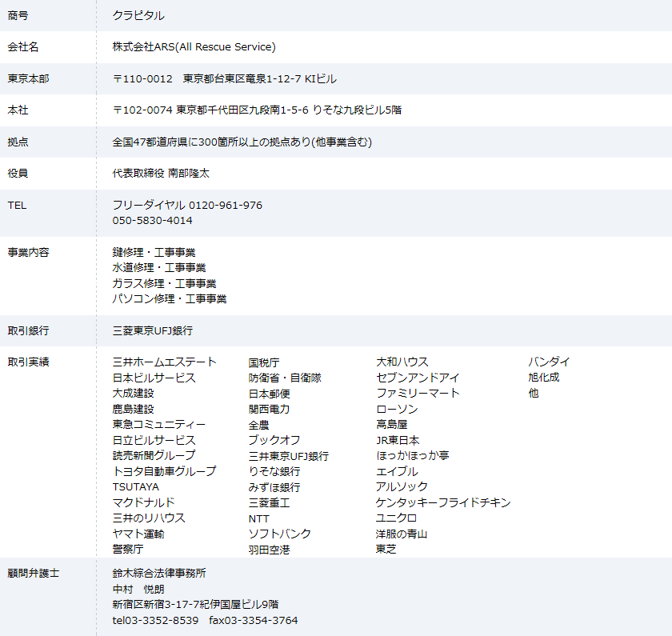Click 読売新聞グループ in the client list
The width and height of the screenshot is (672, 636).
pos(154,455)
